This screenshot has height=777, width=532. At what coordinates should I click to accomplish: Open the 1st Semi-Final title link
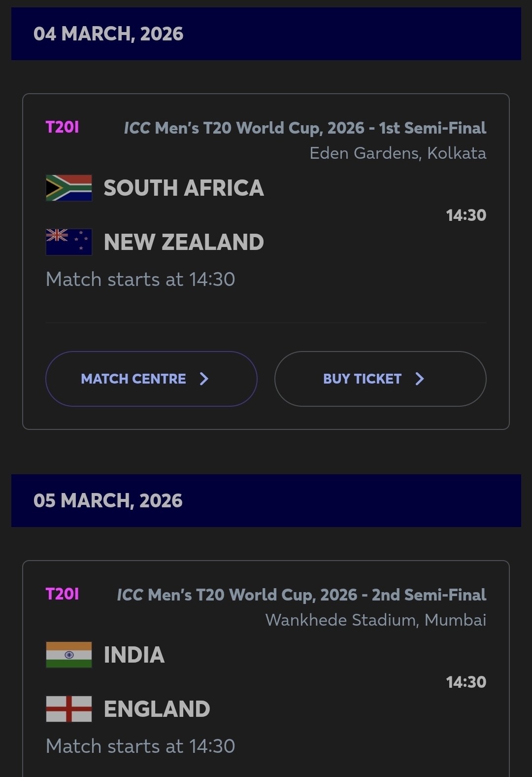(305, 128)
